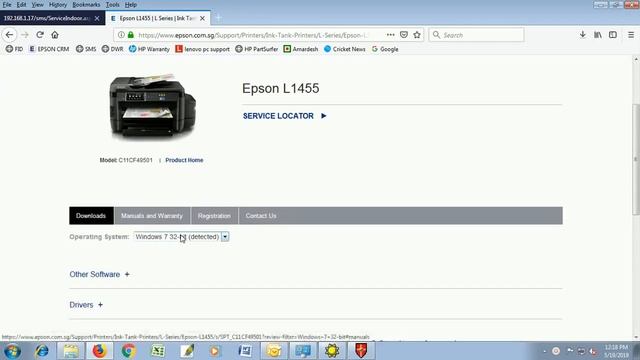Open the DWR bookmark
Image resolution: width=640 pixels, height=360 pixels.
point(112,49)
